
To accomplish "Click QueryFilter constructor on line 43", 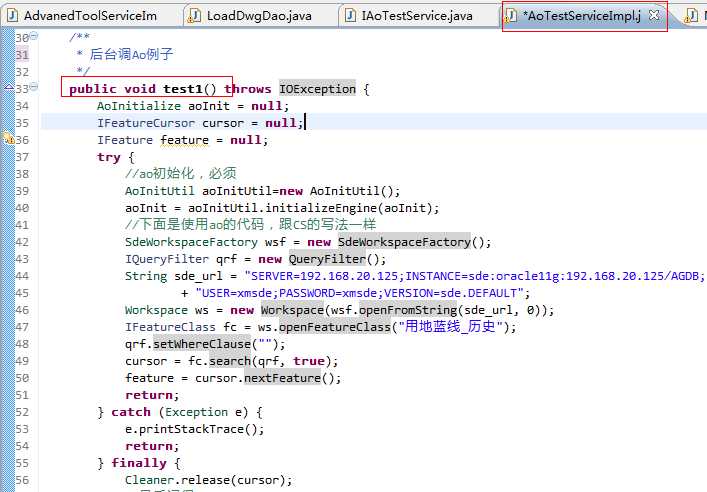I will (327, 259).
